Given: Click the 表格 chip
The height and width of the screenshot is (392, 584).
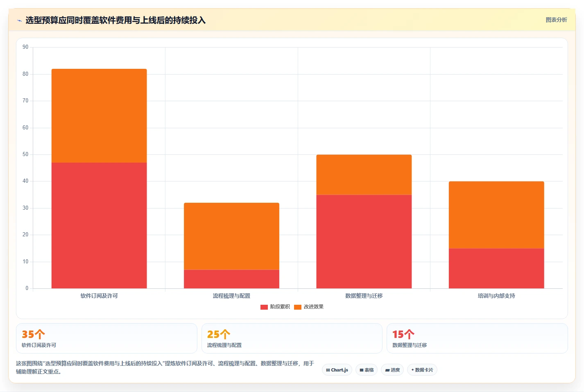Looking at the screenshot, I should point(367,370).
